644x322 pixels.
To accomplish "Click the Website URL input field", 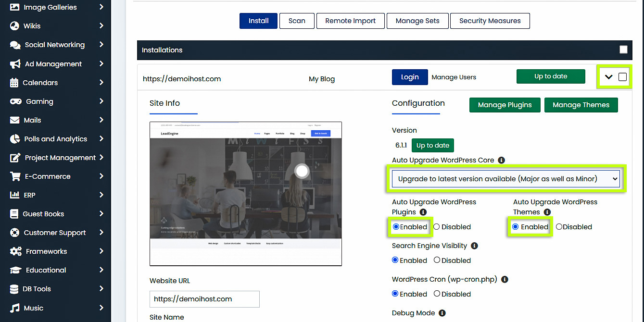I will point(204,299).
